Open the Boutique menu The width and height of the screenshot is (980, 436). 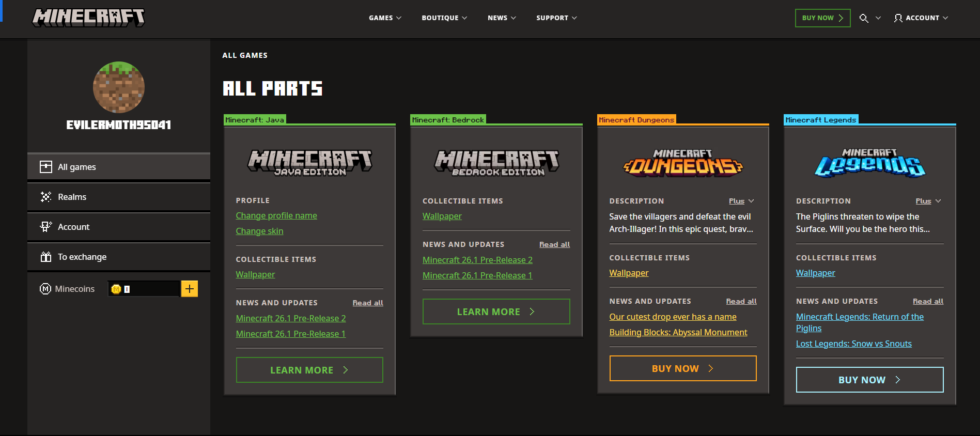[x=444, y=18]
